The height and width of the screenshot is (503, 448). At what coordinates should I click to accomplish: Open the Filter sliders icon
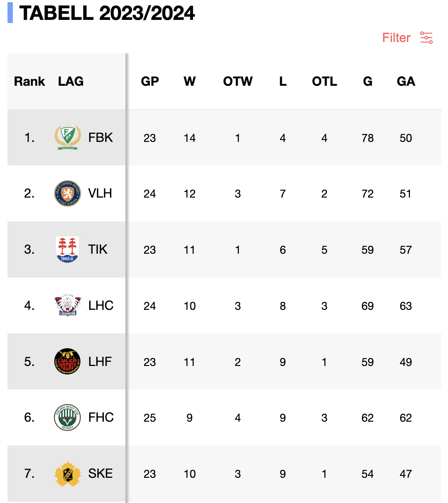[426, 38]
